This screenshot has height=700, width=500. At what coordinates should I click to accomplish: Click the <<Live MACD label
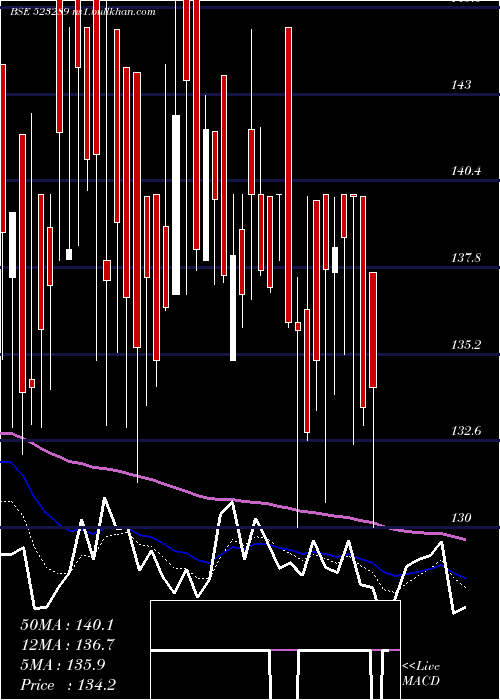(x=421, y=673)
